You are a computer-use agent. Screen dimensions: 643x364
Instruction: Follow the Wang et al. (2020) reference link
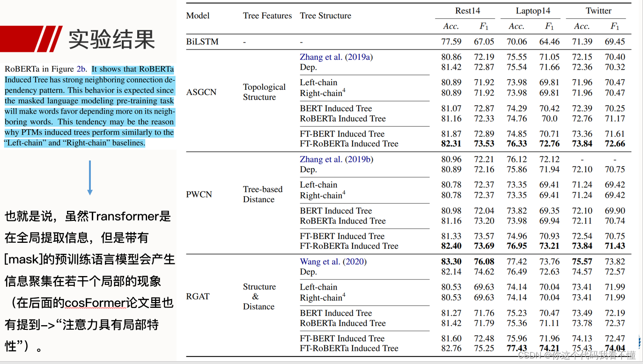tap(333, 262)
